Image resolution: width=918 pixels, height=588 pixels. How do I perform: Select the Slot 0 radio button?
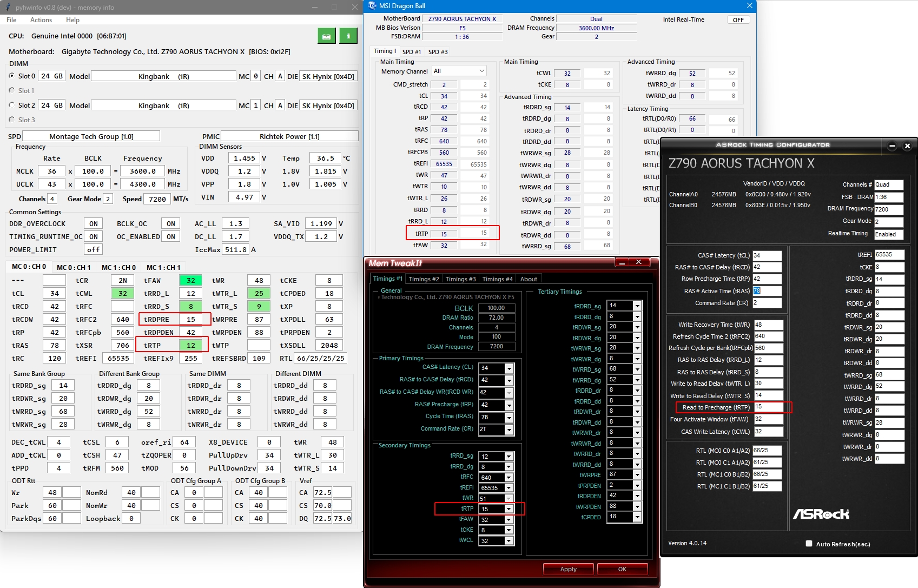coord(12,76)
